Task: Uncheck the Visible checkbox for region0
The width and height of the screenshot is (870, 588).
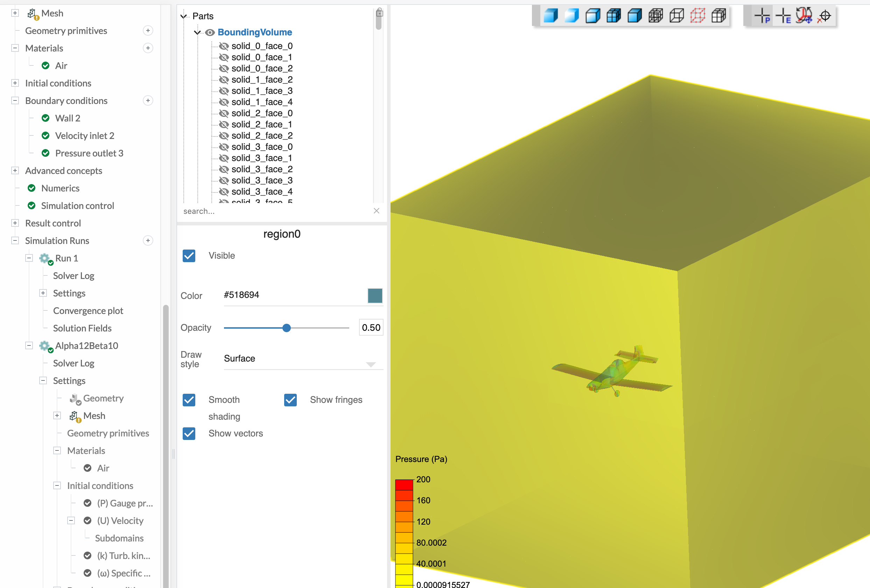Action: click(x=189, y=255)
